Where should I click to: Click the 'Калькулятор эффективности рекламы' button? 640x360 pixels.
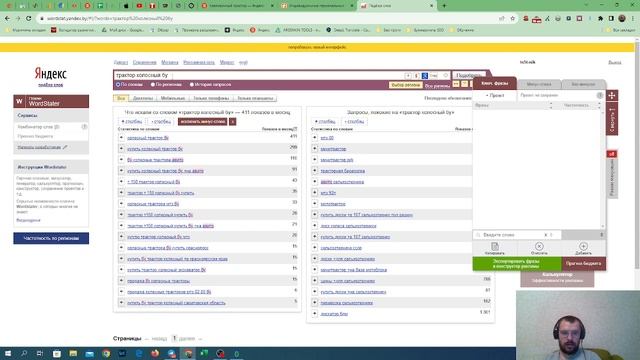(557, 278)
